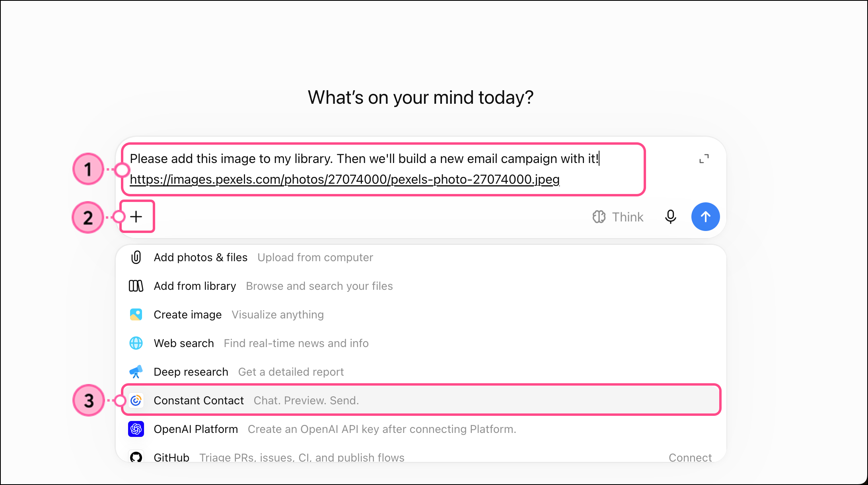868x485 pixels.
Task: Select Constant Contact connector
Action: tap(421, 400)
